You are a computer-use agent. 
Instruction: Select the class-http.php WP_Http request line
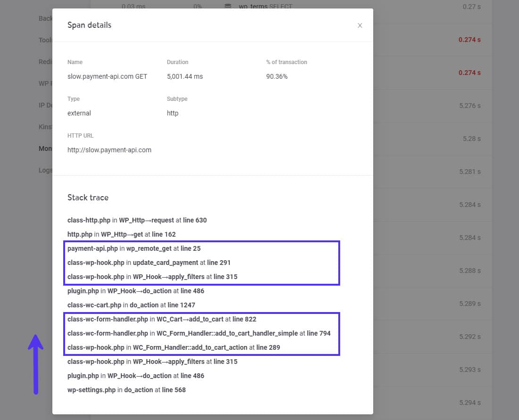(x=137, y=220)
